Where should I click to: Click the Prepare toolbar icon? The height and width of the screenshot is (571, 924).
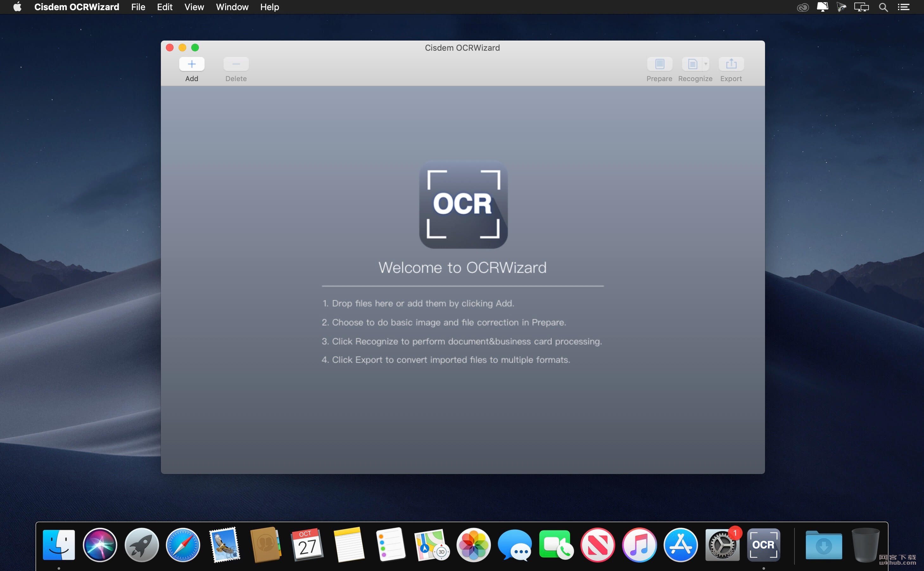tap(660, 64)
